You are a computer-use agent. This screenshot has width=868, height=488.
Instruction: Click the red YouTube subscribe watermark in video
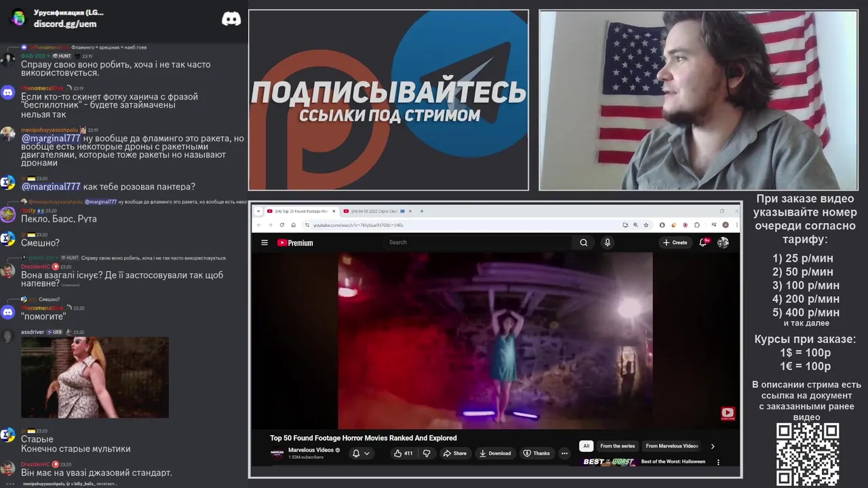pos(728,413)
